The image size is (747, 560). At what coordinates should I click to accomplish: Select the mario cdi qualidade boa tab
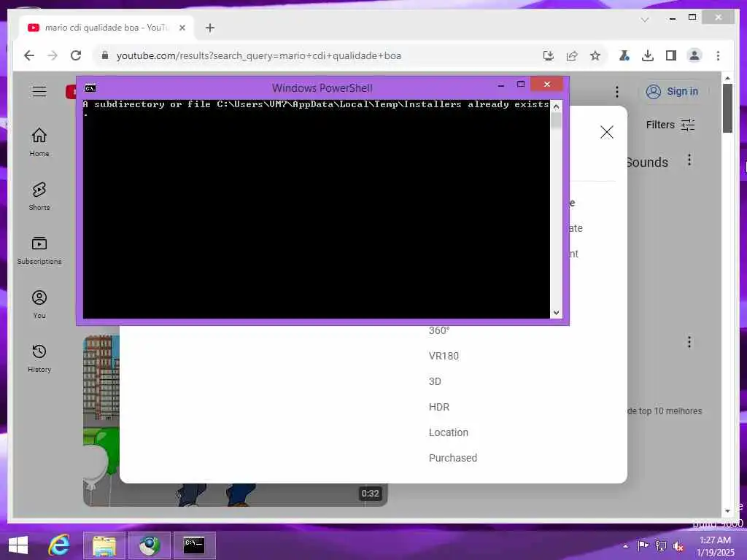pyautogui.click(x=107, y=28)
